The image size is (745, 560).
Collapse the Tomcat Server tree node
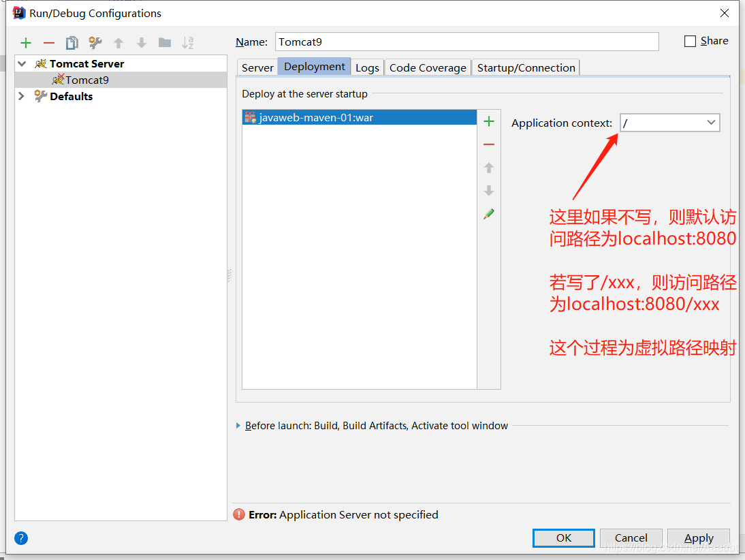click(22, 63)
